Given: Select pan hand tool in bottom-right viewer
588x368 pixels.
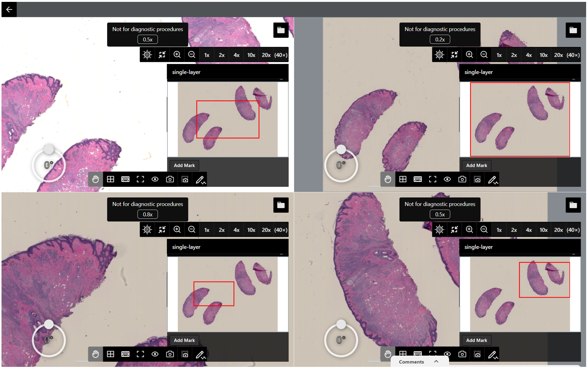Looking at the screenshot, I should pos(388,353).
